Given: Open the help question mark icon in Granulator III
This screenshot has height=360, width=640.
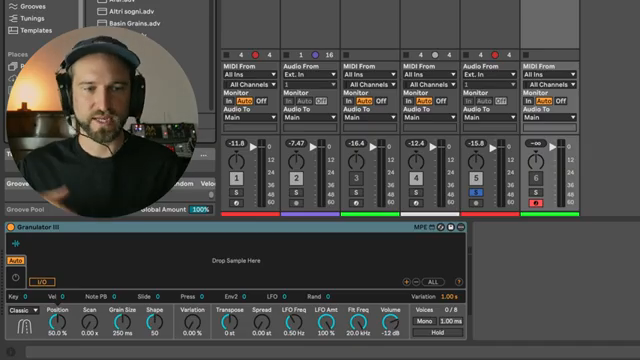Looking at the screenshot, I should (x=459, y=282).
